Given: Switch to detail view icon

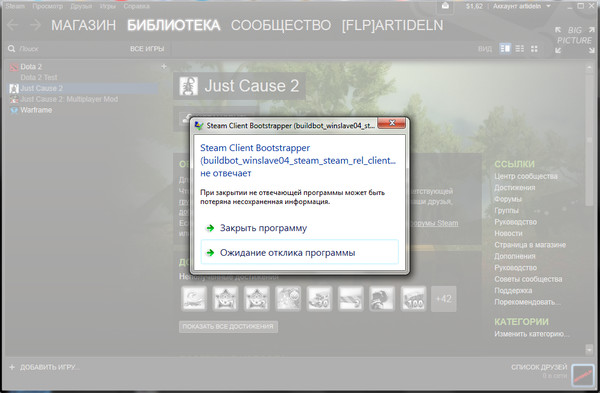Looking at the screenshot, I should (505, 49).
